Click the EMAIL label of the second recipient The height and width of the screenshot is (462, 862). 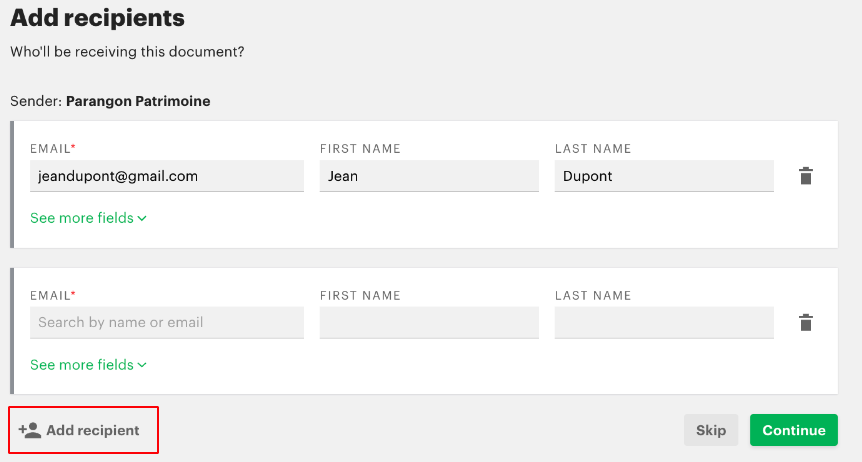point(50,296)
